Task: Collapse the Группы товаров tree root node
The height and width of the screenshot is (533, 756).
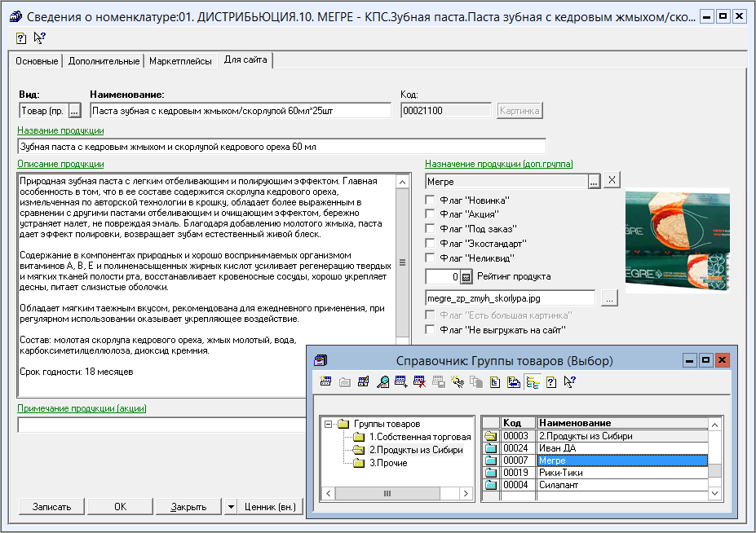Action: (329, 424)
